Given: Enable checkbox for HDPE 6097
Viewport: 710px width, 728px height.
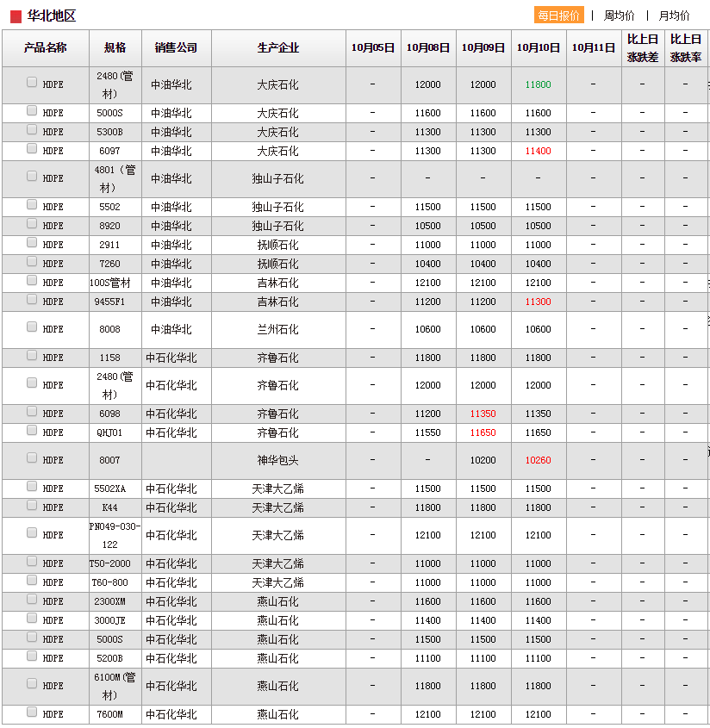Looking at the screenshot, I should pos(32,148).
